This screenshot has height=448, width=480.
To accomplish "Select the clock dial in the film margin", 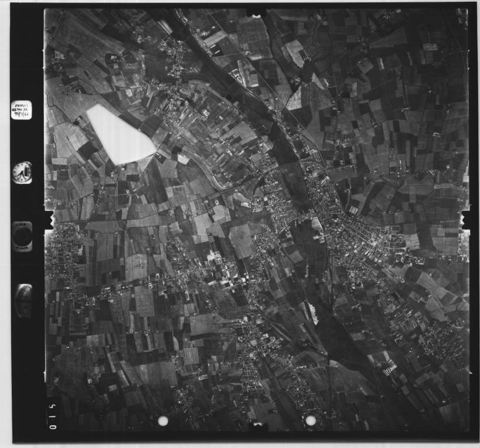I will 22,172.
